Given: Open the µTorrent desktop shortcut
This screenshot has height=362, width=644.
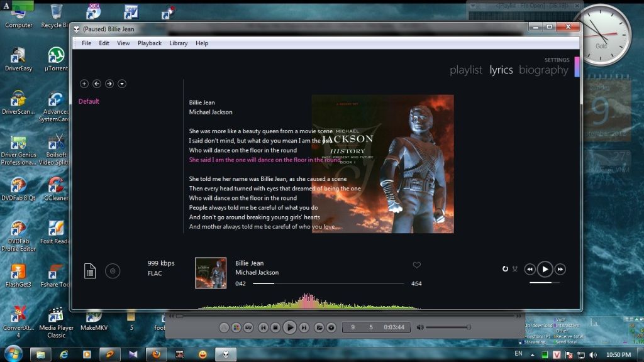Looking at the screenshot, I should pos(56,60).
